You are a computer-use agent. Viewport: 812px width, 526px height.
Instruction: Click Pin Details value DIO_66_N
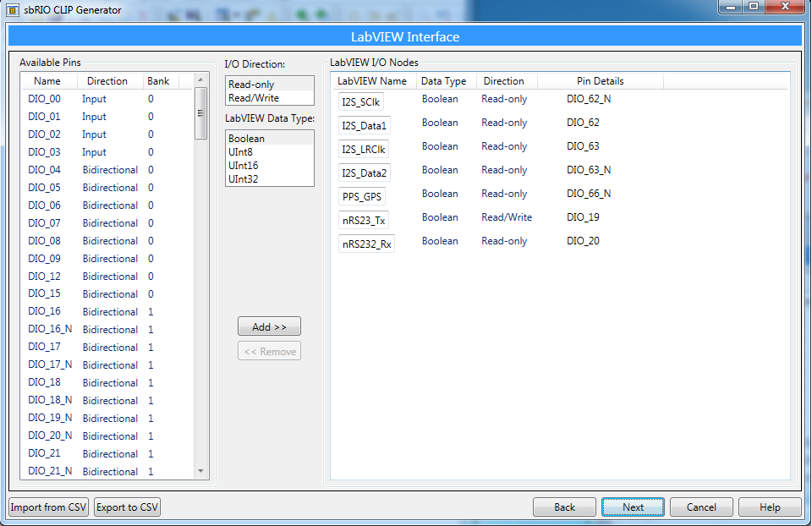(589, 194)
